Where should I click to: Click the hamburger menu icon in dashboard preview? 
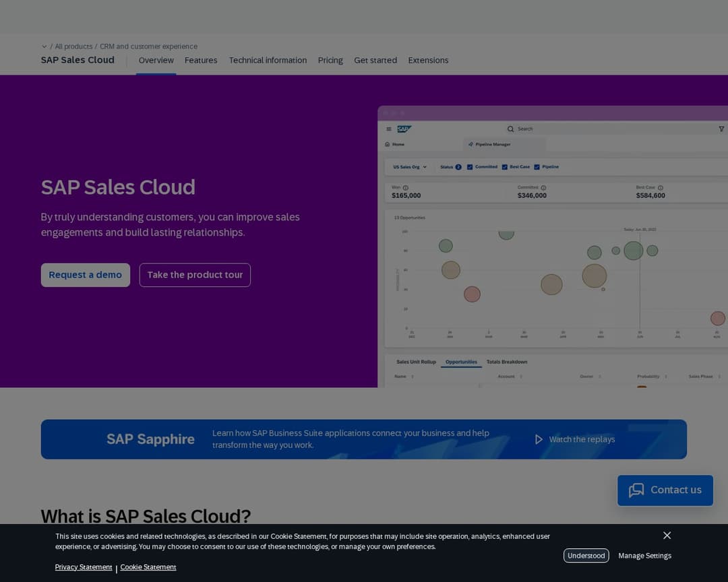pos(389,129)
